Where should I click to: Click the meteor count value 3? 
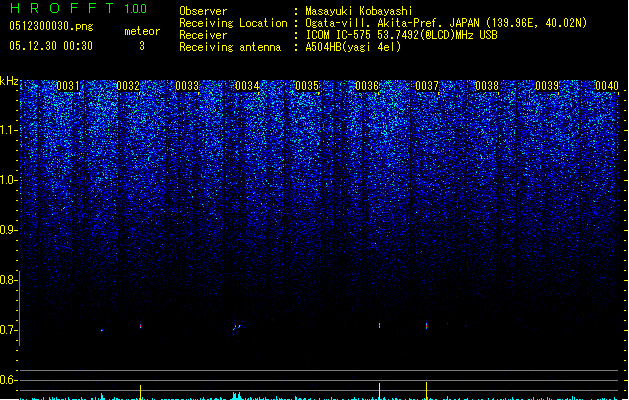142,46
